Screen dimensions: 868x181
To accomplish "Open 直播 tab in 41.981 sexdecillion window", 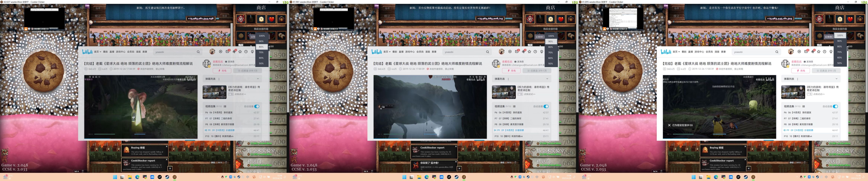I will [401, 52].
